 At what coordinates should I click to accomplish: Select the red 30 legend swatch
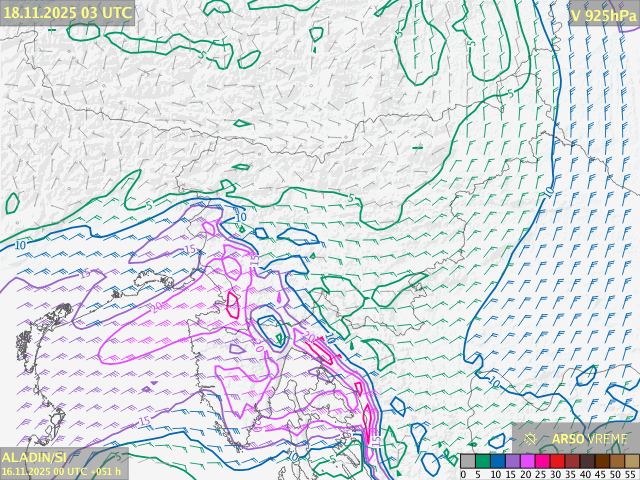pos(557,461)
